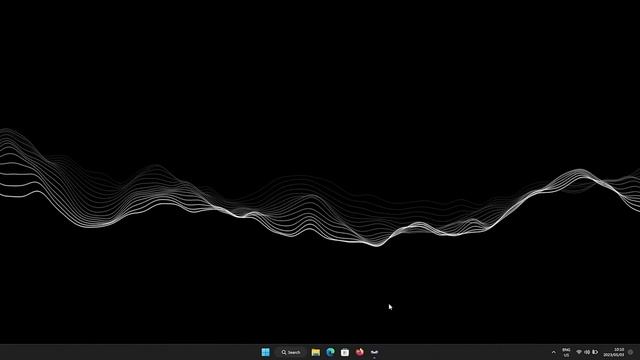Open the notification indicator next to the clock
This screenshot has height=360, width=640.
click(631, 352)
